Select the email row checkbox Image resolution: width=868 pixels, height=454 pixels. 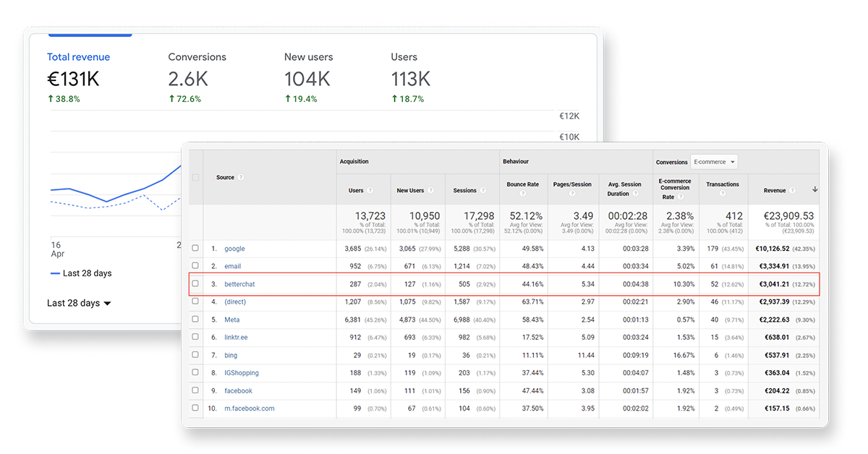(195, 266)
